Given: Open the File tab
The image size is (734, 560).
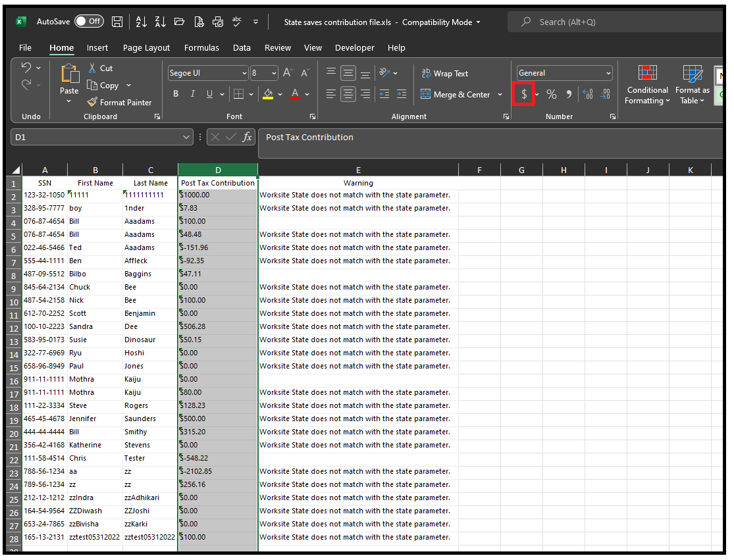Looking at the screenshot, I should [25, 48].
